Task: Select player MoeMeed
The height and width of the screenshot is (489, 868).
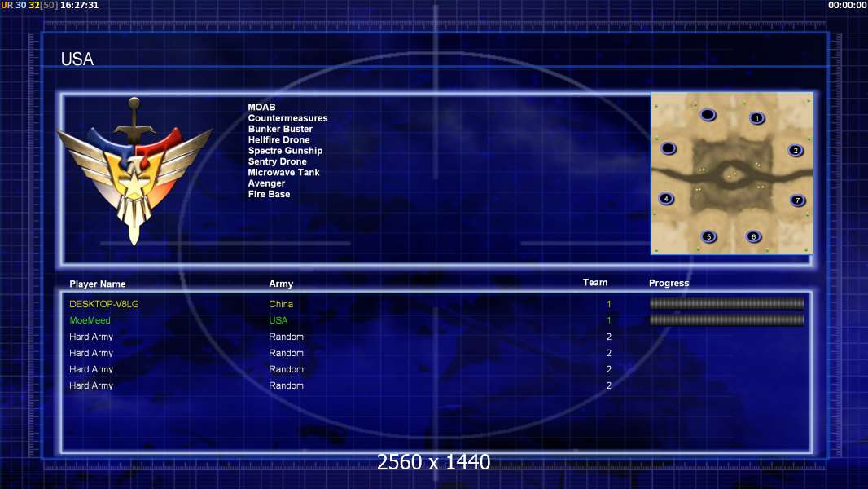Action: coord(90,320)
